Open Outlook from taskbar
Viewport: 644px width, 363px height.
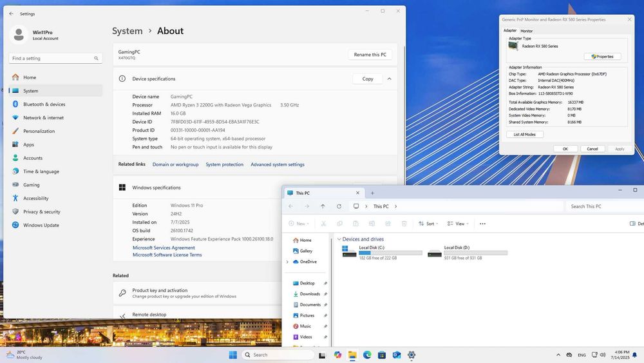[396, 355]
